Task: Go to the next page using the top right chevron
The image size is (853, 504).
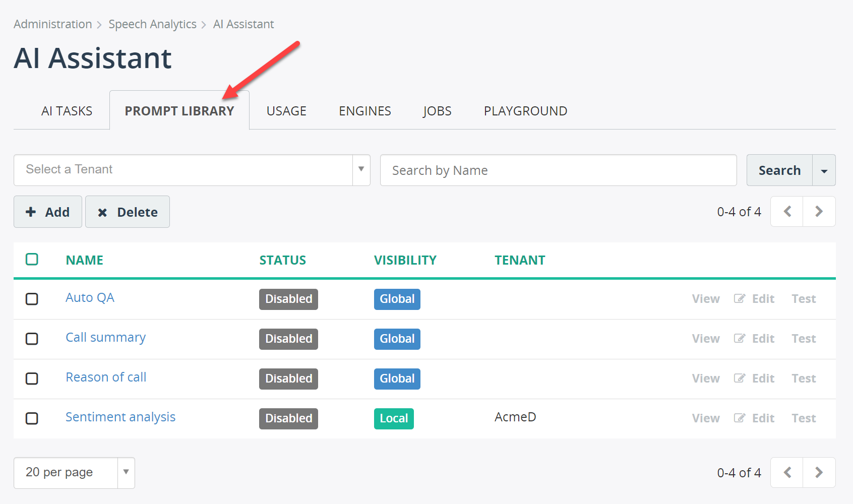Action: coord(819,212)
